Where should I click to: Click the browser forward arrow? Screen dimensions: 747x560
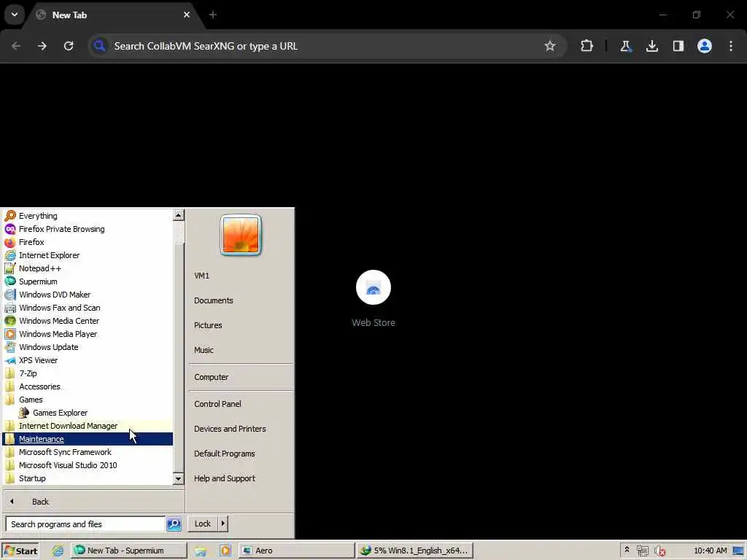[x=42, y=46]
